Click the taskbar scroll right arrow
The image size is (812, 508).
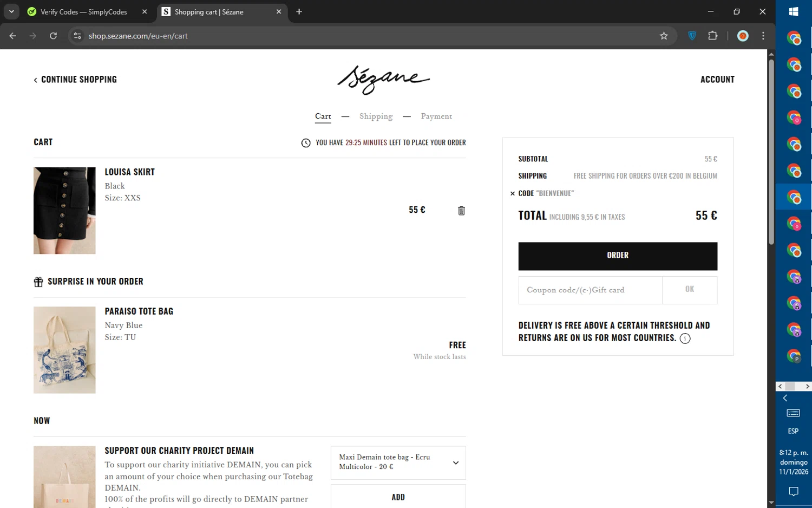[807, 386]
